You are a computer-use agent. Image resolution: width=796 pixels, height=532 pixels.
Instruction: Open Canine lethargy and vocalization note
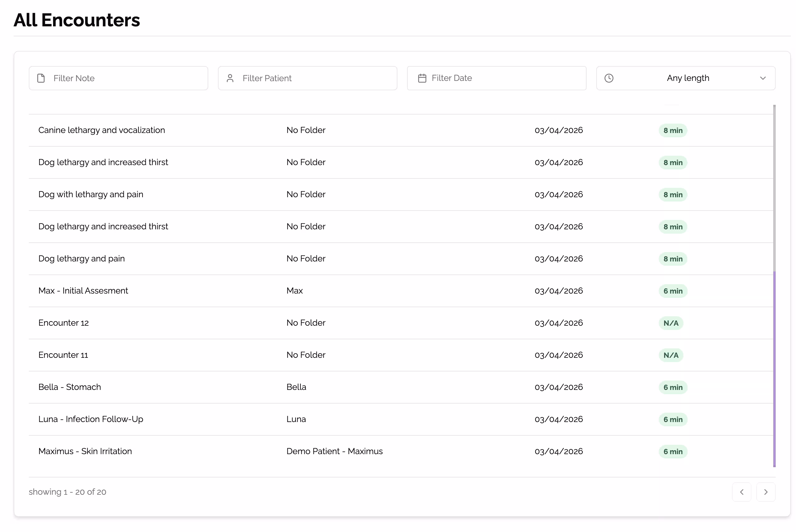pos(102,130)
